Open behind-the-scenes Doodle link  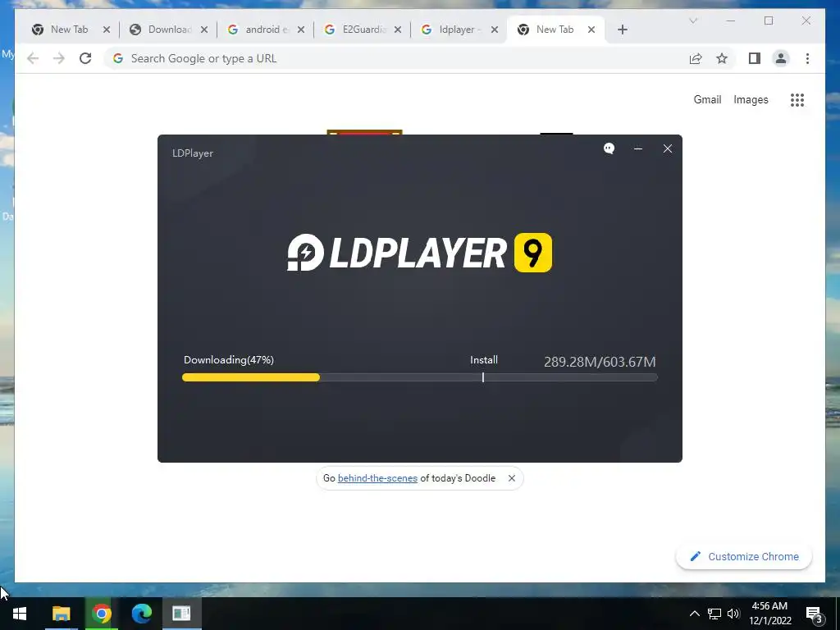377,478
